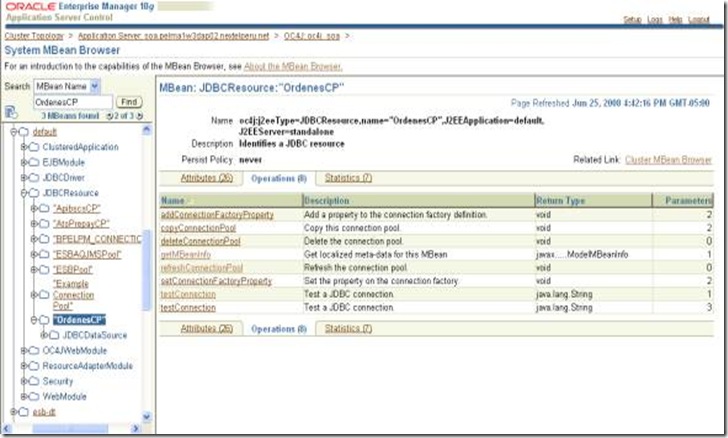Click the ClusteredApplication folder icon
This screenshot has width=728, height=438.
(x=34, y=147)
